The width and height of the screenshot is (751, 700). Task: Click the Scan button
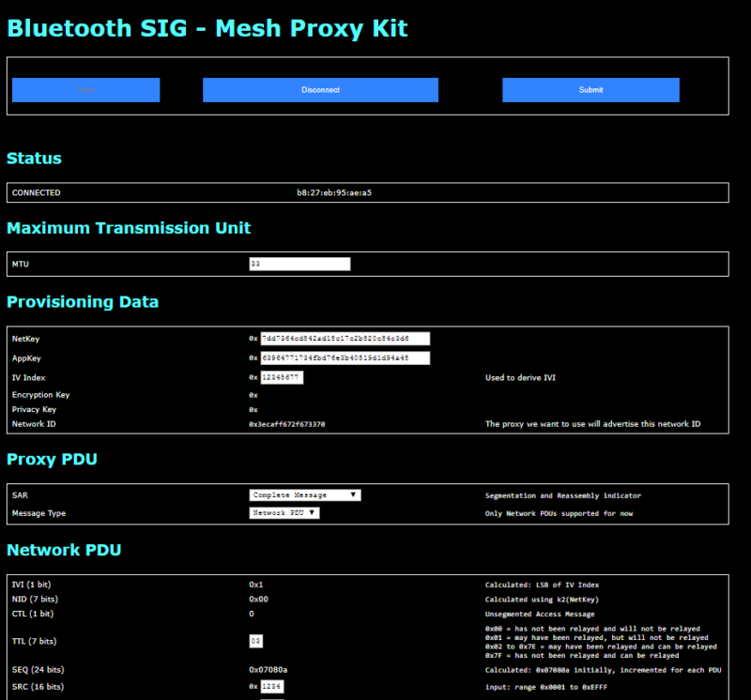[x=85, y=90]
